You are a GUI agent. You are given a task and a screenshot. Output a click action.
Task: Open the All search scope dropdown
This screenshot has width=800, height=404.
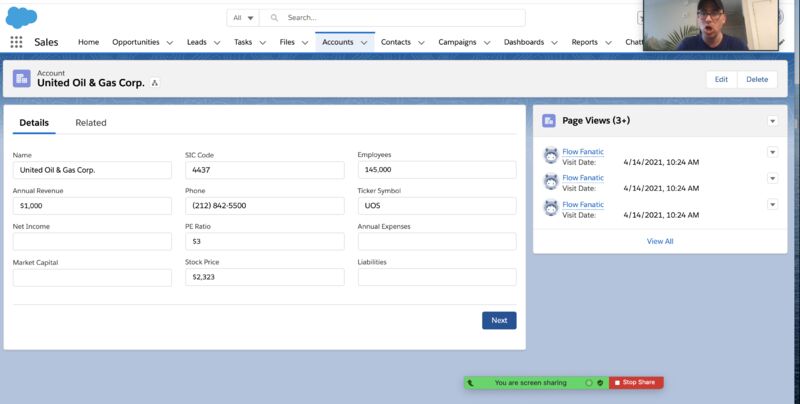[x=243, y=18]
